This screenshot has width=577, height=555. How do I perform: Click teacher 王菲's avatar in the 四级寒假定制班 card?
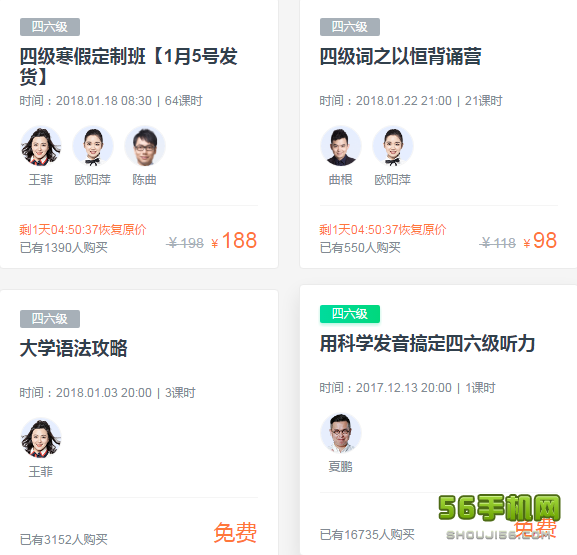pos(41,146)
